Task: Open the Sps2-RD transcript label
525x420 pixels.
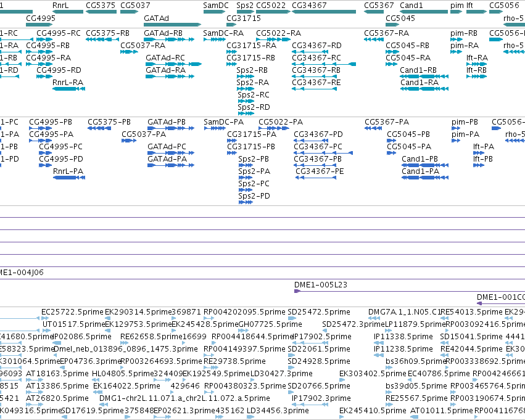Action: point(254,107)
